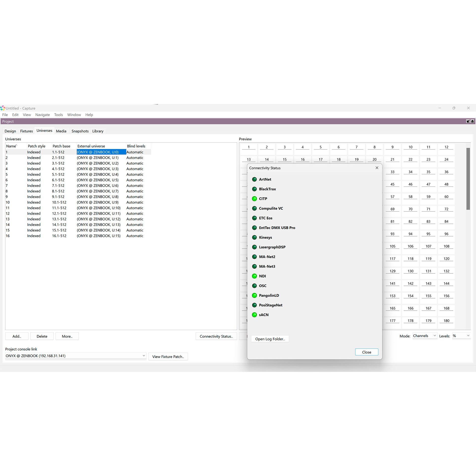Click the Capture app logo in title bar
The width and height of the screenshot is (476, 476).
(2, 108)
